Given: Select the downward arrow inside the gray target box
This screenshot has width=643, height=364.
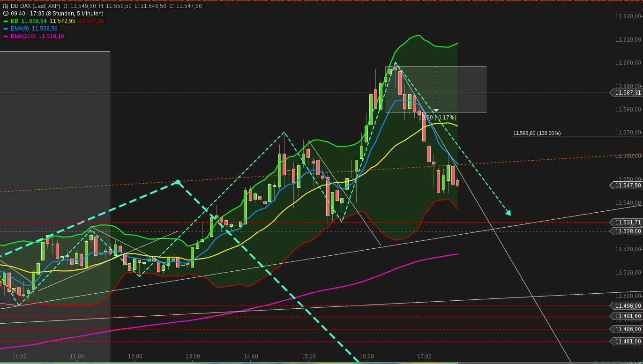Looking at the screenshot, I should pos(436,109).
